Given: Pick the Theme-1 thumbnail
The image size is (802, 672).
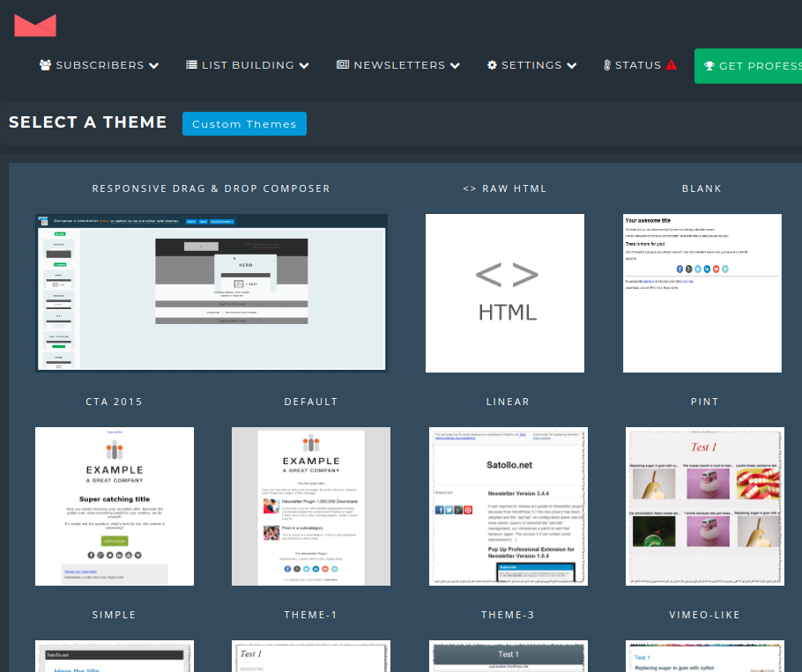Looking at the screenshot, I should click(x=311, y=656).
